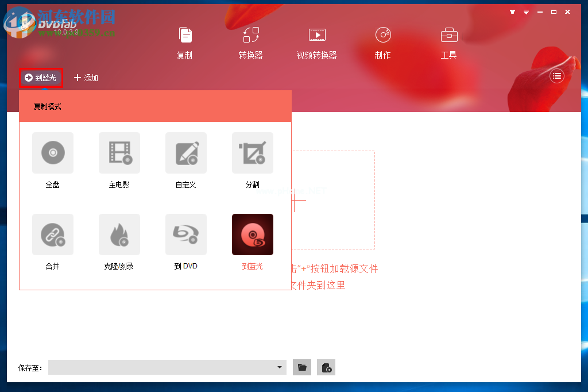Expand the 保存至 output path dropdown
This screenshot has width=588, height=392.
pyautogui.click(x=279, y=367)
